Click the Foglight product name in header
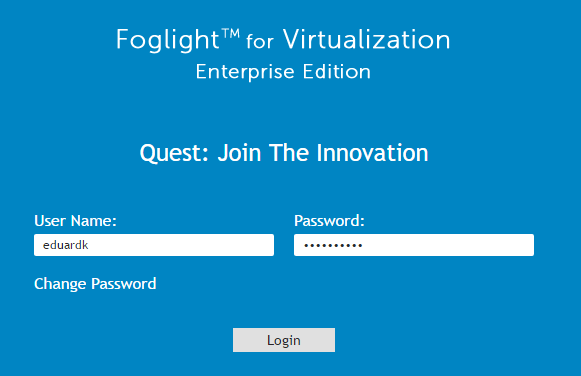 (168, 40)
